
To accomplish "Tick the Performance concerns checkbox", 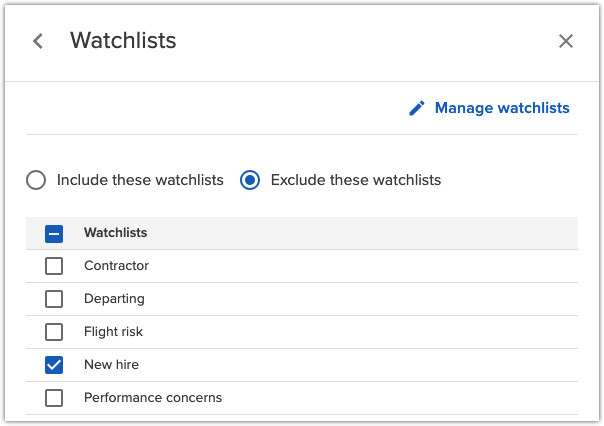I will pyautogui.click(x=54, y=398).
